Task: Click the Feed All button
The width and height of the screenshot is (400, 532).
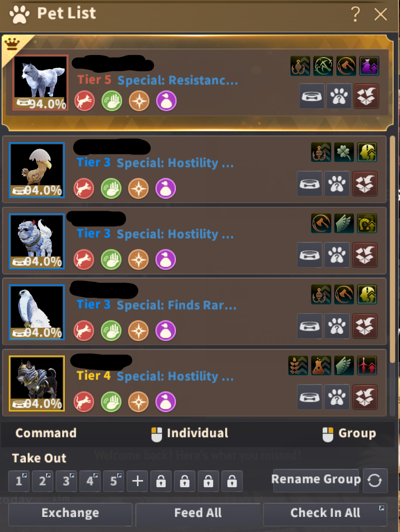Action: pyautogui.click(x=198, y=513)
